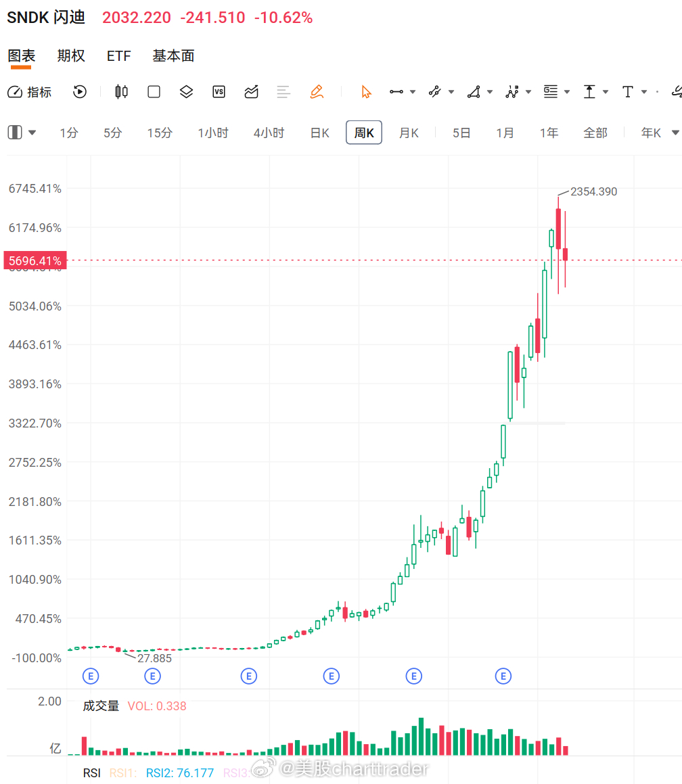Screen dimensions: 682x784
Task: Select the horizontal line segment tool
Action: (396, 92)
